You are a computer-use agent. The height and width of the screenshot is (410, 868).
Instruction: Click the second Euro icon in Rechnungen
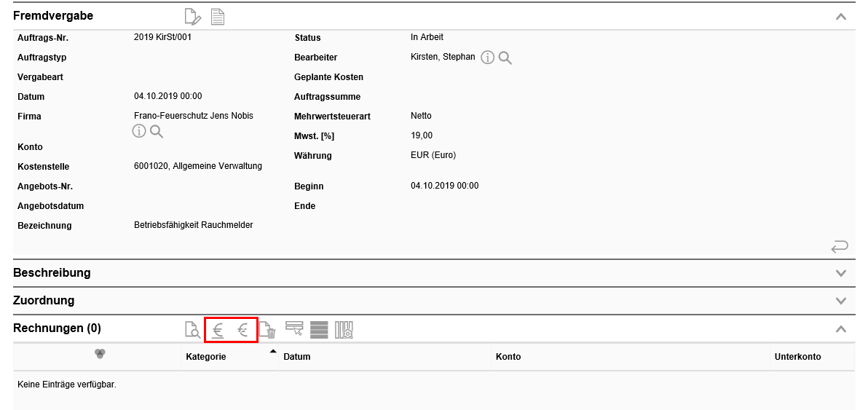point(243,331)
